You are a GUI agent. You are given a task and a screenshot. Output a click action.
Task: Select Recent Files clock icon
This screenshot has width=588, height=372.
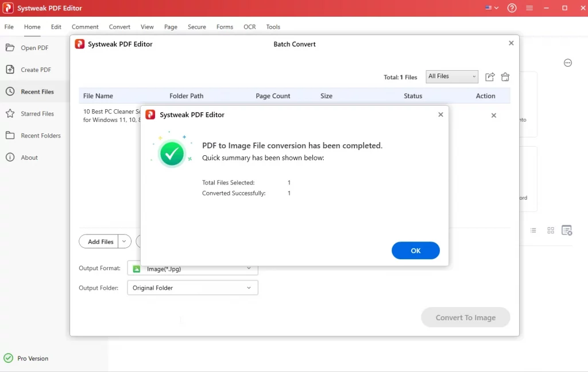point(10,91)
